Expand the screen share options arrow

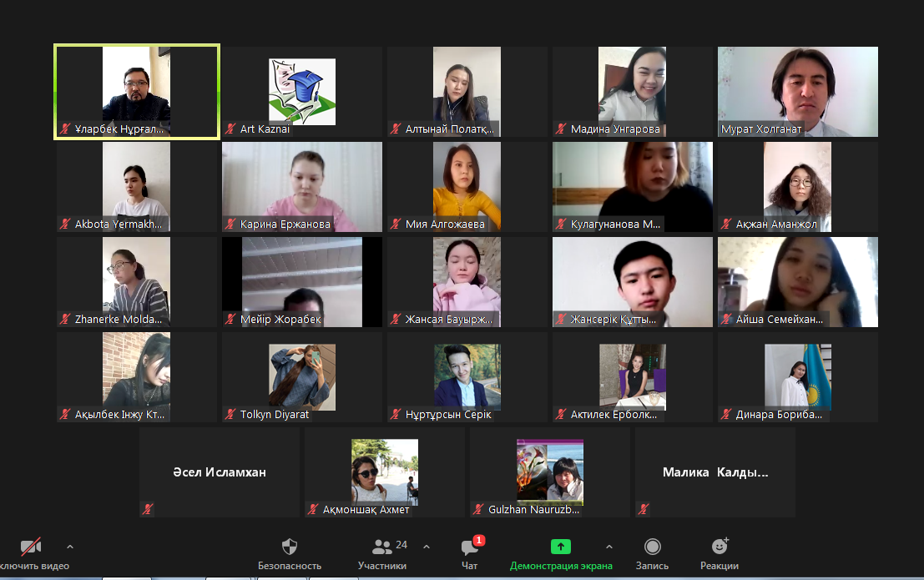609,547
